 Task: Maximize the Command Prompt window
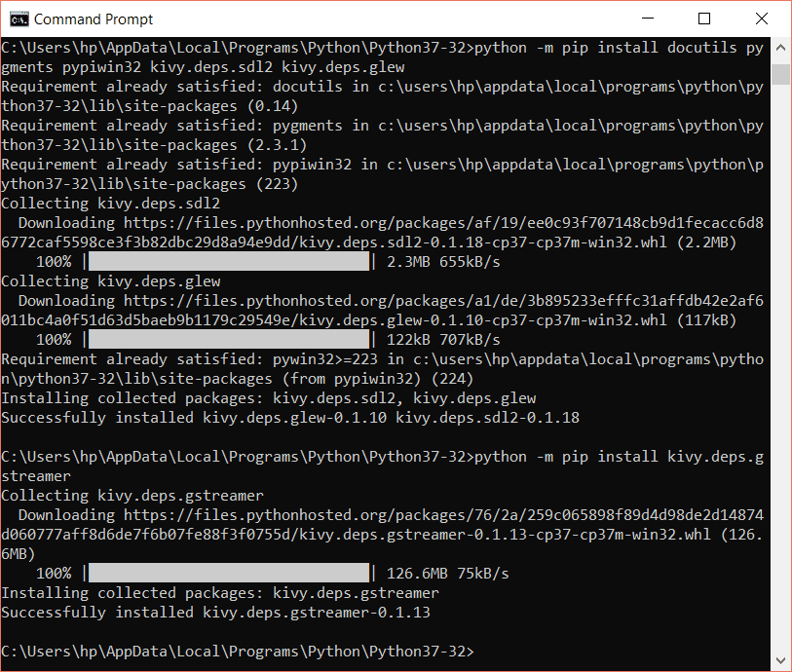pyautogui.click(x=704, y=19)
